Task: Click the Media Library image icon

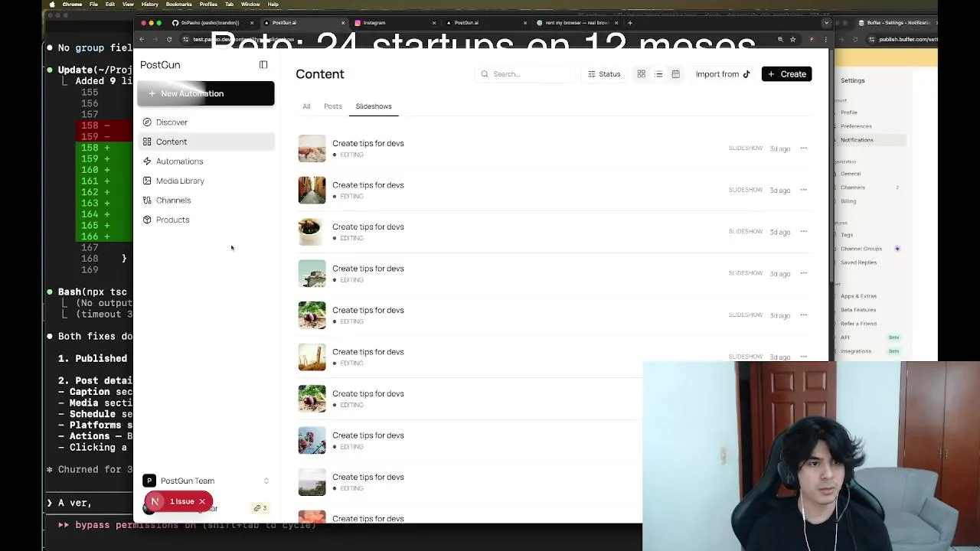Action: [147, 181]
